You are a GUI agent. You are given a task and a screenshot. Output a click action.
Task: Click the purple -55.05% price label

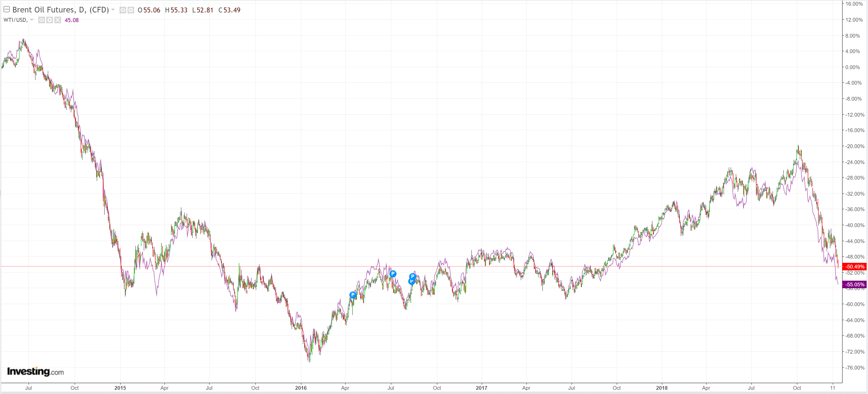tap(855, 284)
